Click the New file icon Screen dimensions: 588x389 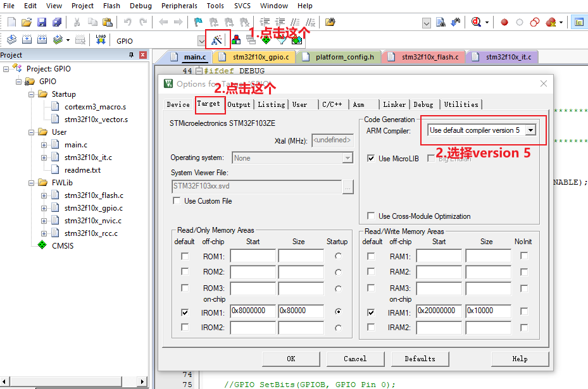pos(11,22)
